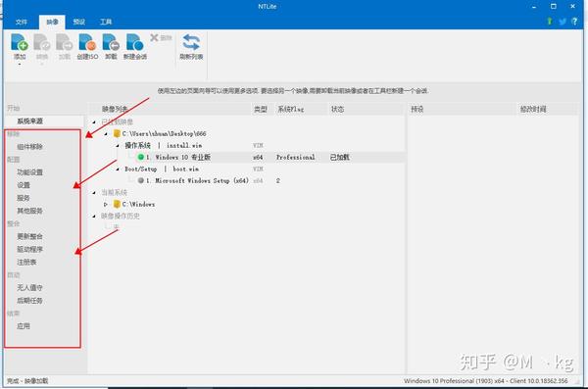Select 系统来源 in the sidebar
This screenshot has height=389, width=588.
(30, 122)
